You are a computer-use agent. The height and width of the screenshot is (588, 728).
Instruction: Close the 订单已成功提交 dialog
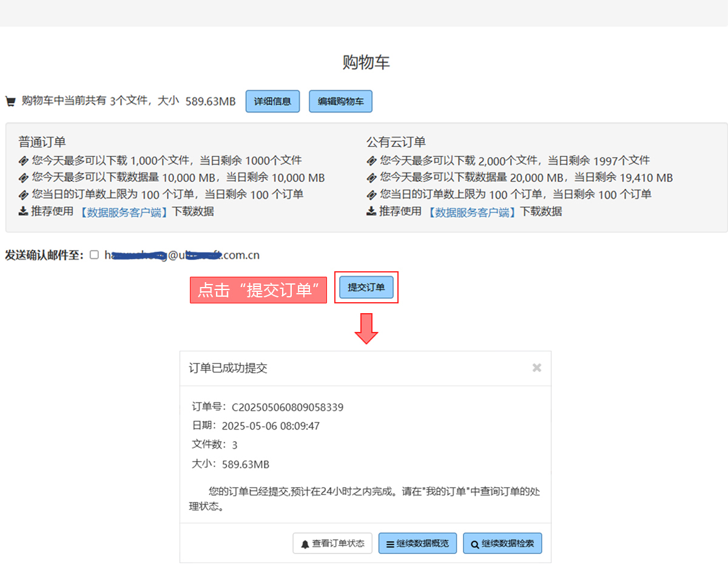pos(536,368)
